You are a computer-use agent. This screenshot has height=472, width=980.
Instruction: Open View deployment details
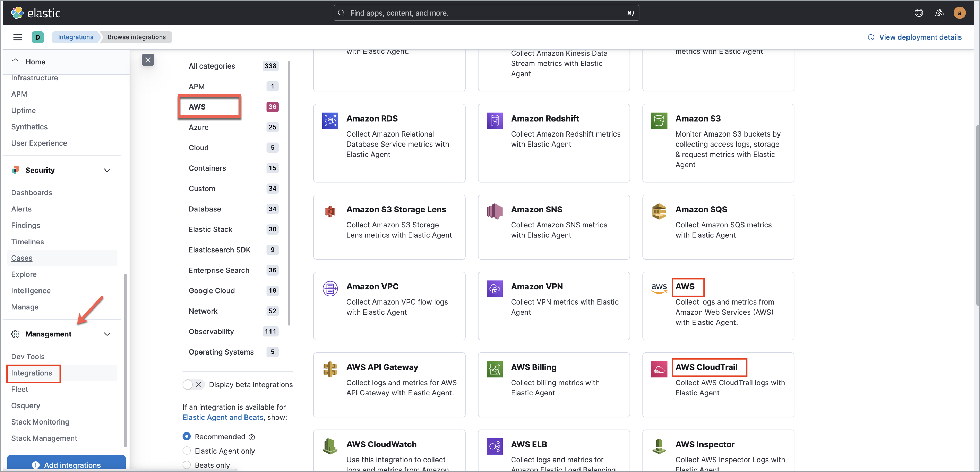pyautogui.click(x=920, y=37)
